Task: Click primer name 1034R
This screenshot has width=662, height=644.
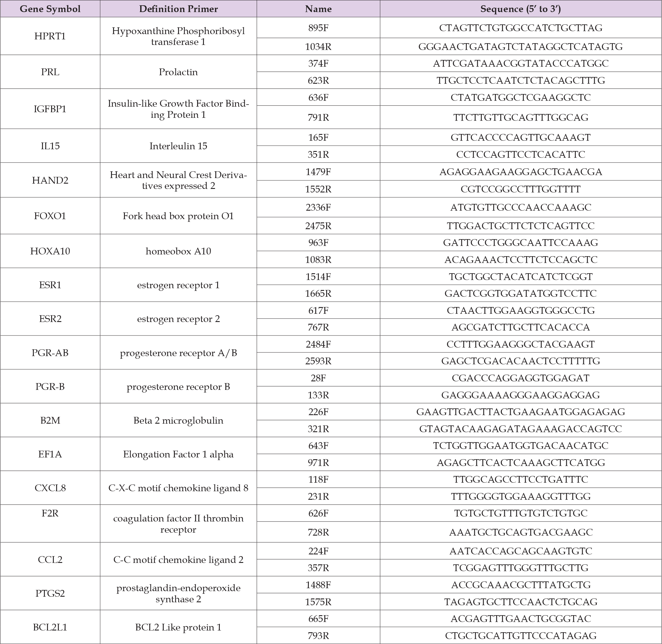Action: 318,47
